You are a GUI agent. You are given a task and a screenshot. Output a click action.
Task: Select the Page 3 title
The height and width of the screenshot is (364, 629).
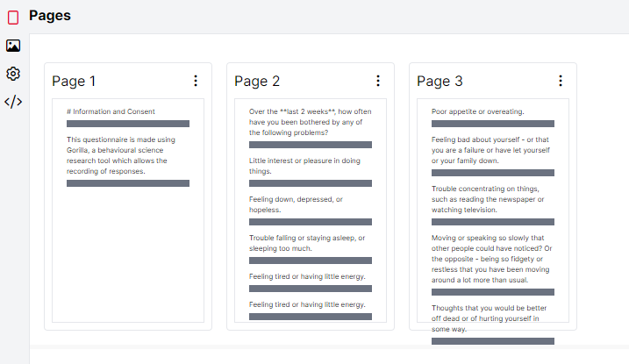[x=440, y=82]
